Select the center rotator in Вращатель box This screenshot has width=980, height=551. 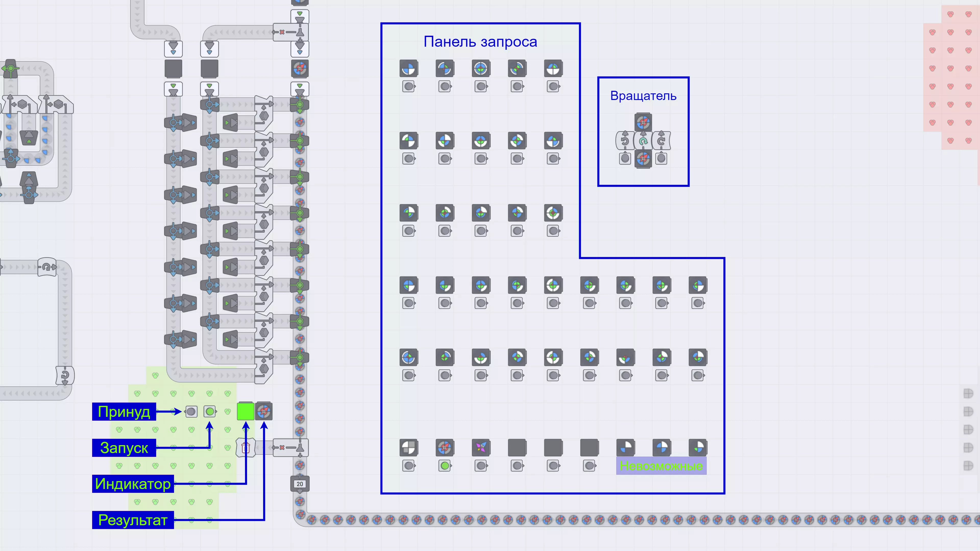click(643, 141)
